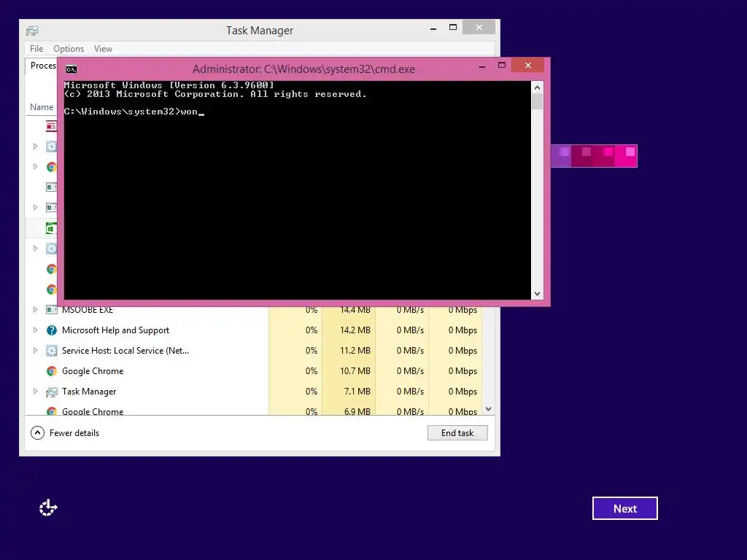Select the Service Host gear icon
Screen dimensions: 747x560
tap(52, 351)
